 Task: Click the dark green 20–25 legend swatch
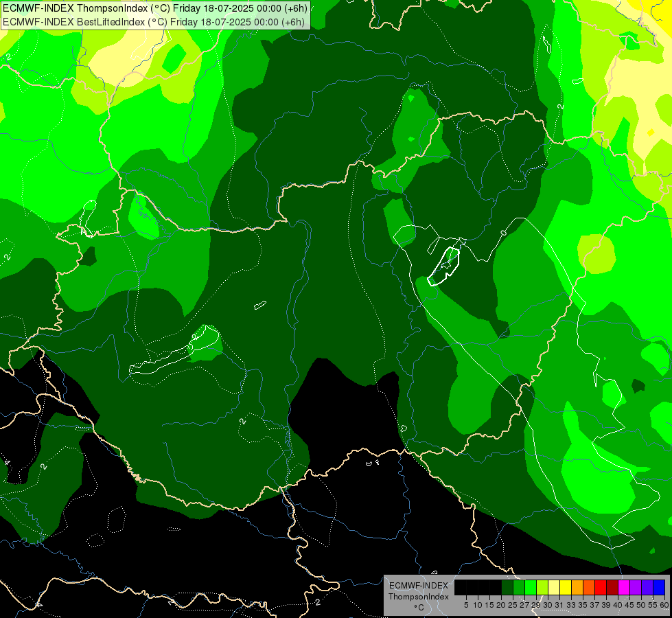tap(507, 587)
